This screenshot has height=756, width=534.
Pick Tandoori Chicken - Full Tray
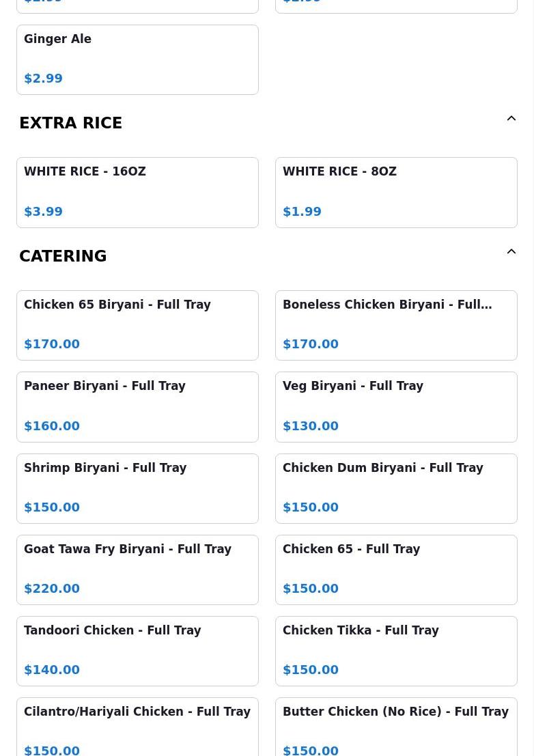point(137,651)
